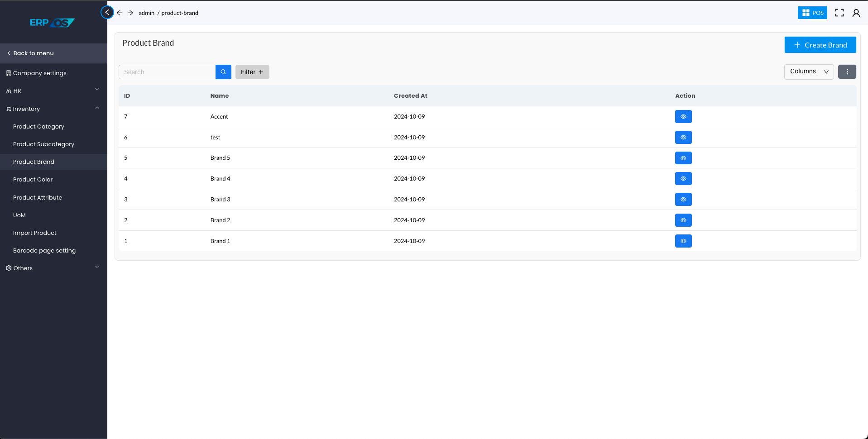Open Product Color page

[33, 179]
